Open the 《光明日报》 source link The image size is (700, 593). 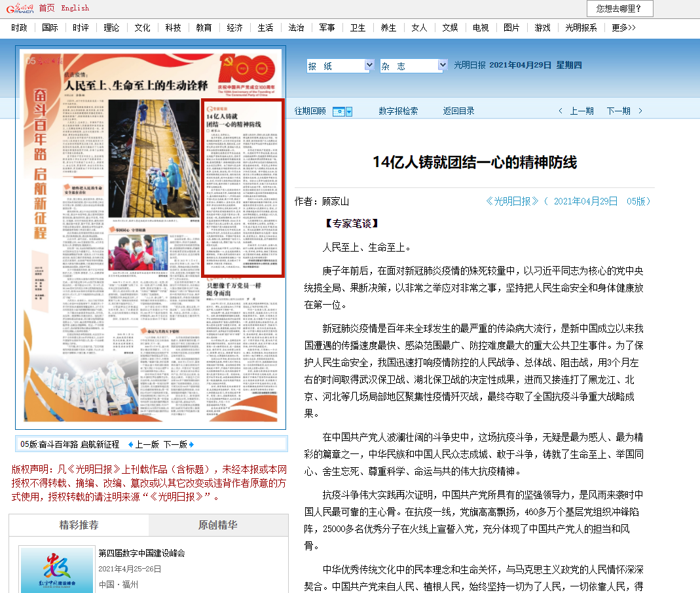pos(512,201)
